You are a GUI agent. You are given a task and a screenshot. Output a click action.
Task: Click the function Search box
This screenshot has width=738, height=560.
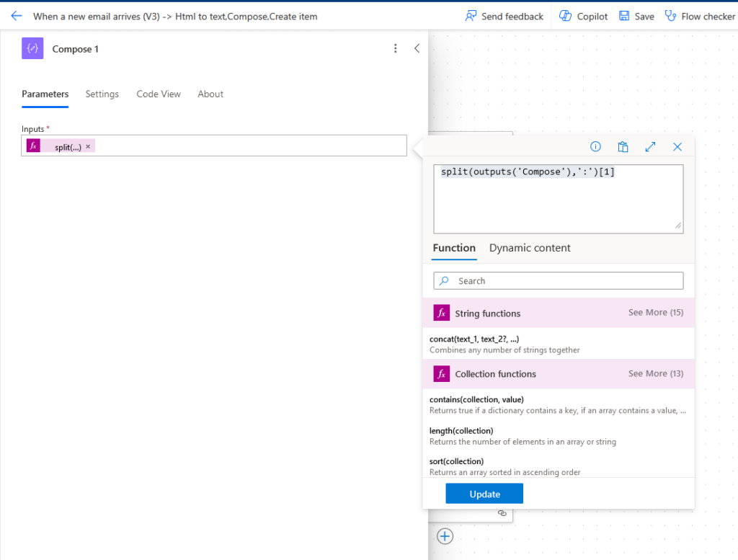tap(559, 281)
